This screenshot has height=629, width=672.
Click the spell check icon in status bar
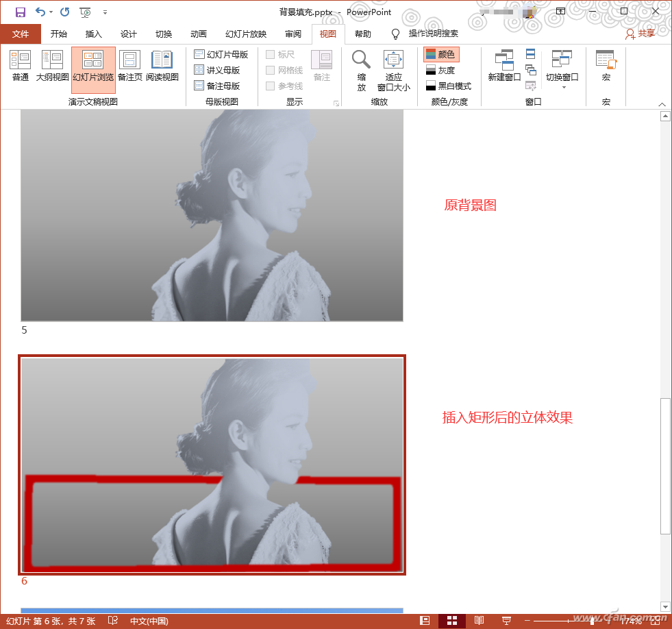113,620
